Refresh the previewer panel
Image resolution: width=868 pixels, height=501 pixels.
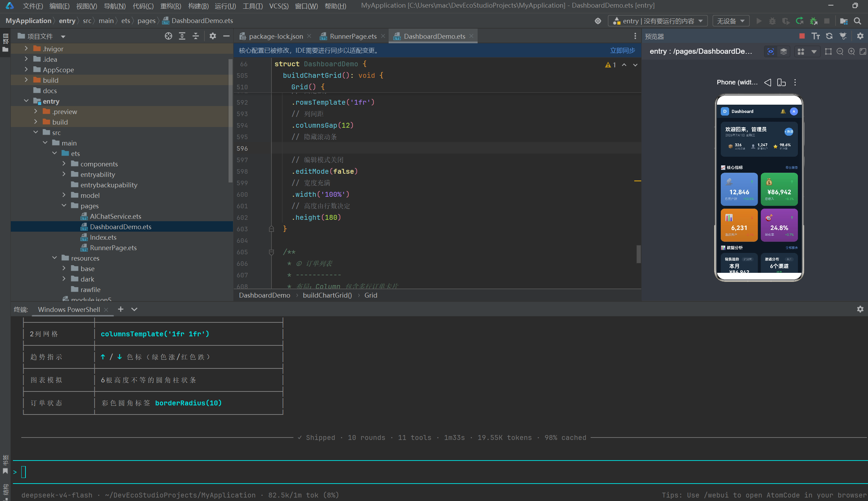click(x=829, y=36)
